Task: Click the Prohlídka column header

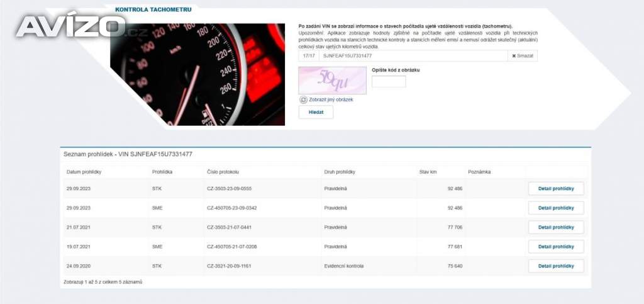Action: (x=162, y=172)
